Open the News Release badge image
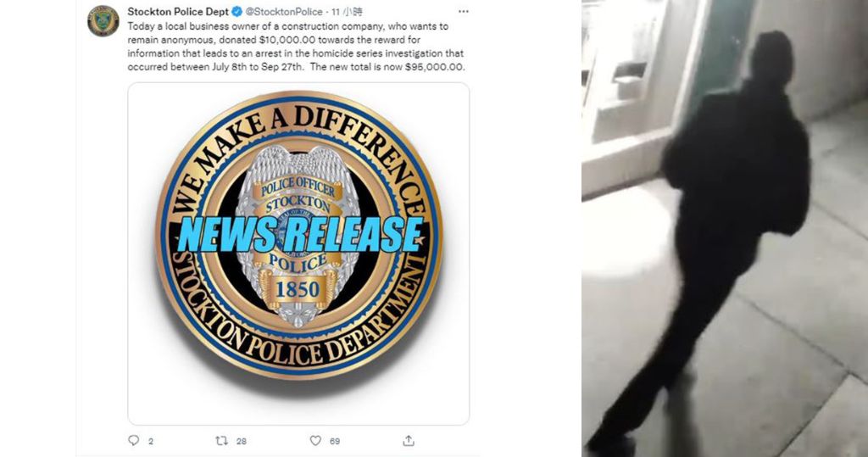The height and width of the screenshot is (457, 868). (x=298, y=254)
